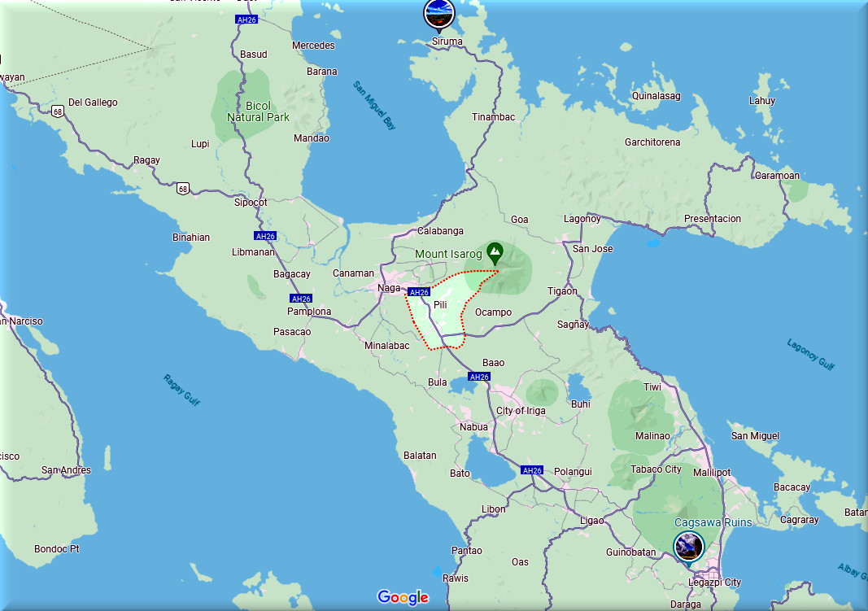
Task: Click the route 68 shield near Ragay
Action: coord(183,189)
